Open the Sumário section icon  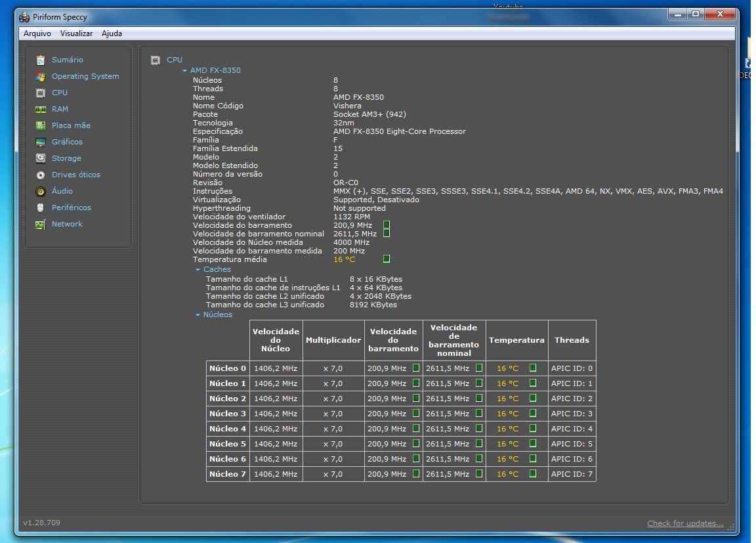pos(41,60)
